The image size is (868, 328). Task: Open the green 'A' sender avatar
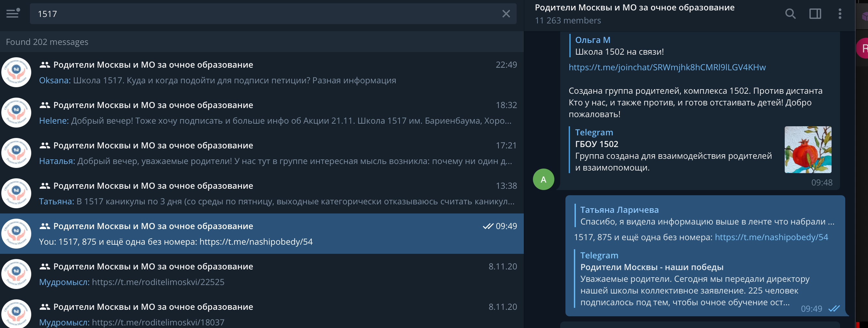point(543,179)
